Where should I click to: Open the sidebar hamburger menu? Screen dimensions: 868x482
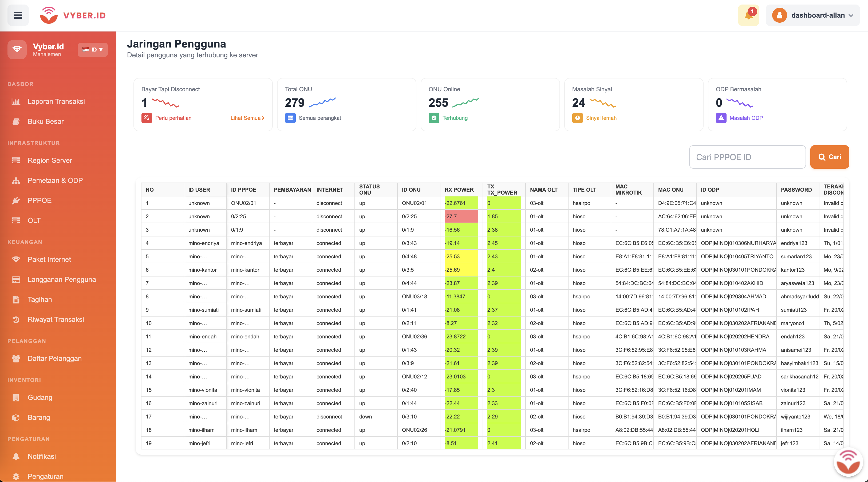18,15
